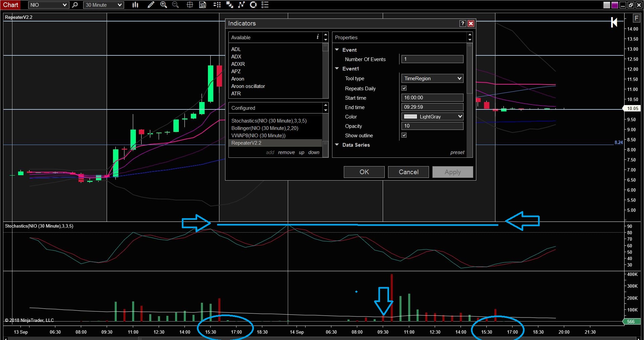Restore the chart window with restore icon
This screenshot has height=340, width=644.
(631, 5)
